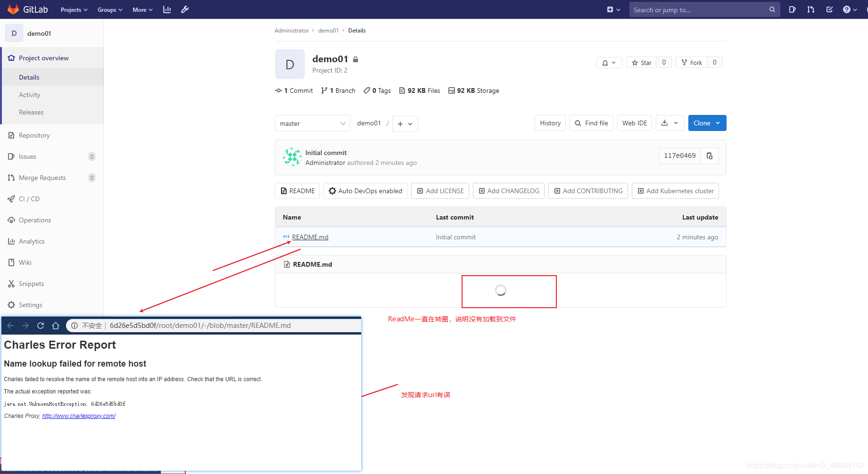The height and width of the screenshot is (474, 868).
Task: Click browser back arrow in inset window
Action: [10, 326]
